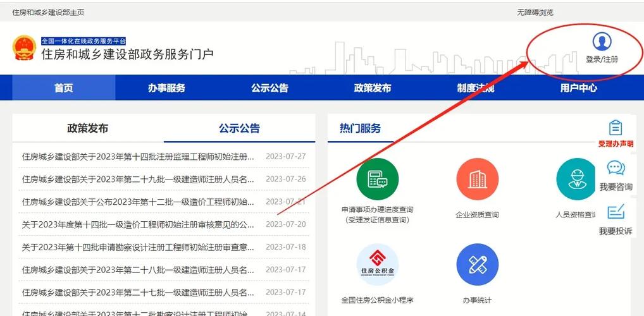This screenshot has height=316, width=644.
Task: Click 登录/注册 text link
Action: [x=602, y=59]
